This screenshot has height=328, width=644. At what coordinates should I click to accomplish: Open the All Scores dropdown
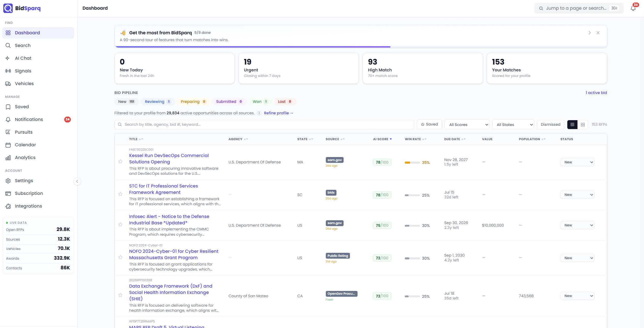(x=467, y=124)
